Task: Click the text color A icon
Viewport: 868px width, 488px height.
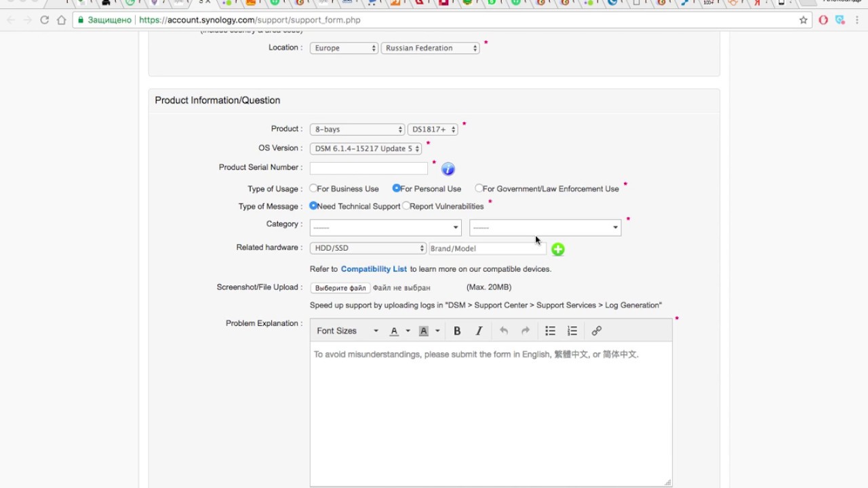Action: [x=394, y=331]
